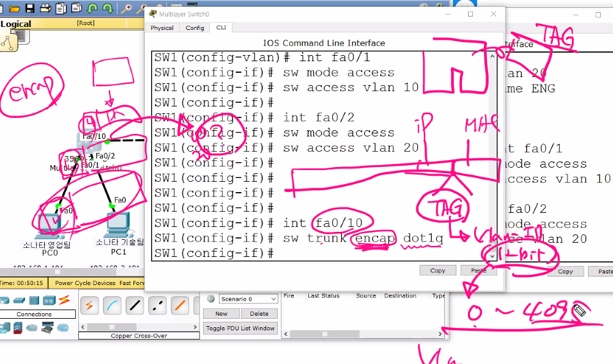Undo the last action with the arrow icon
613x364 pixels.
[x=92, y=8]
